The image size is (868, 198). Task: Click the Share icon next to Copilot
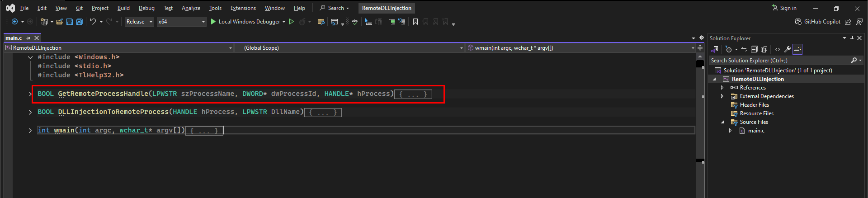[848, 22]
